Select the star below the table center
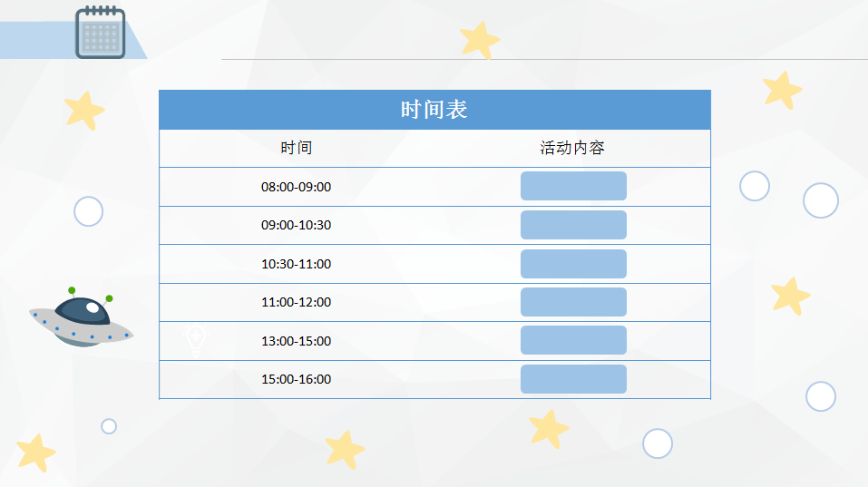This screenshot has height=487, width=868. click(x=345, y=450)
